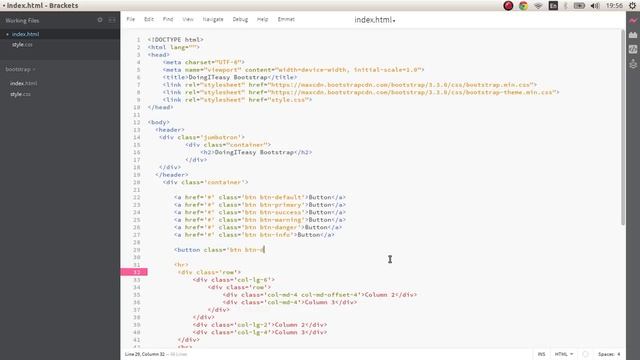This screenshot has width=640, height=360.
Task: Open the keyboard layout indicator
Action: coord(553,6)
